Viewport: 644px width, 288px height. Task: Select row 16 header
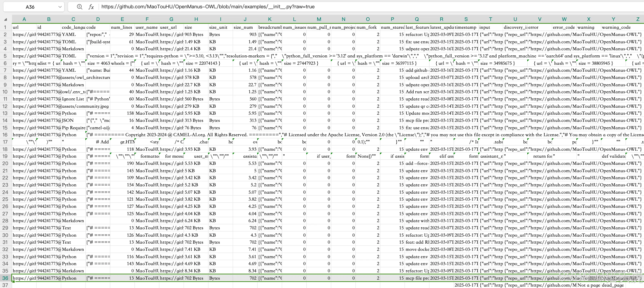5,135
